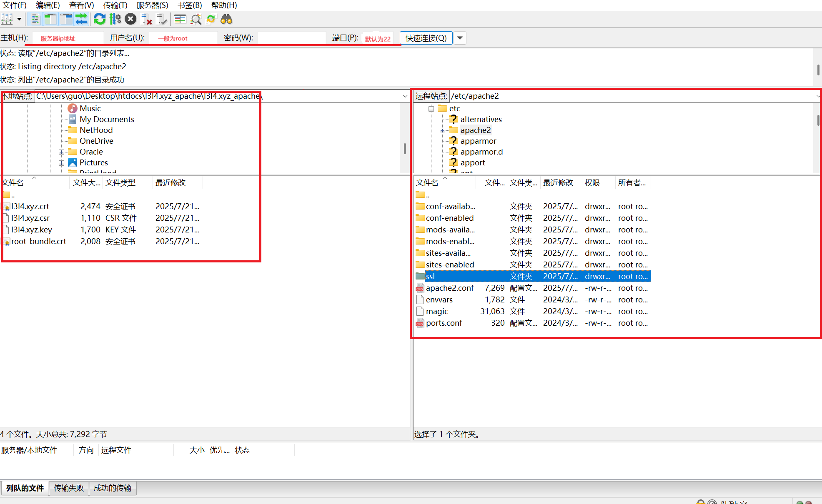Toggle message log display icon
Screen dimensions: 822x504
point(35,19)
